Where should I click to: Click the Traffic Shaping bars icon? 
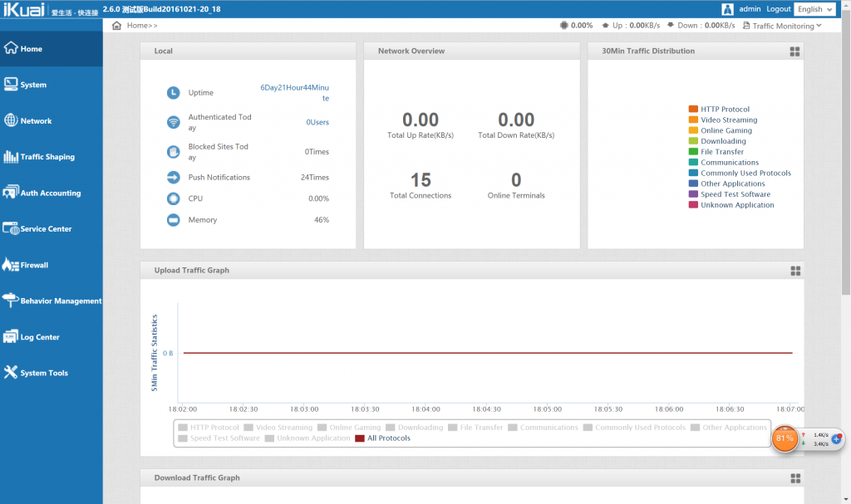(x=11, y=156)
